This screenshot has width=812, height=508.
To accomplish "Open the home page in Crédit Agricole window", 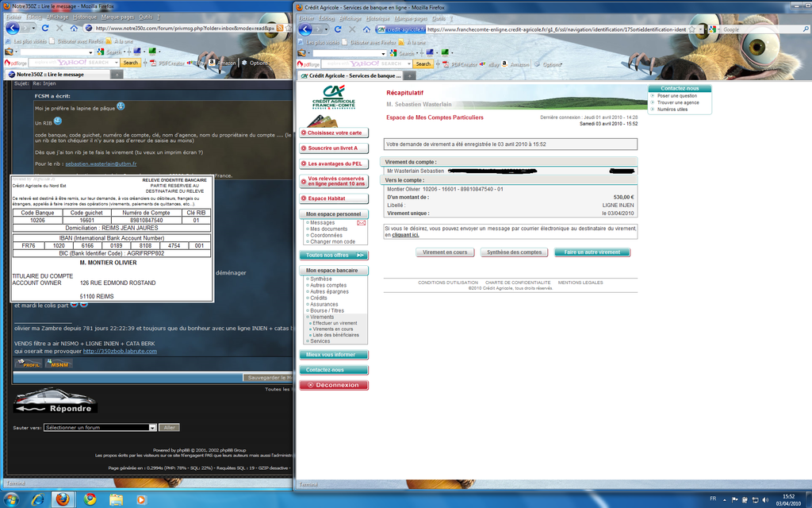I will pos(366,29).
